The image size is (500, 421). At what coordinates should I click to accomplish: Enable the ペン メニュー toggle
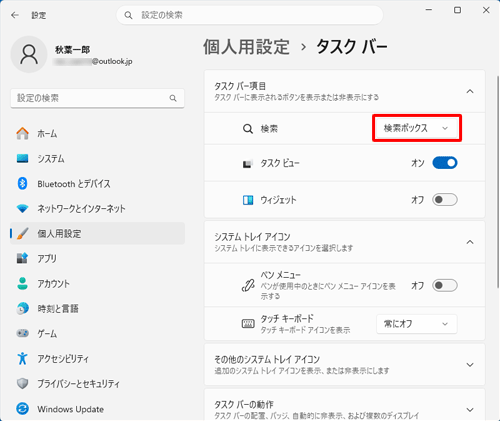(445, 285)
